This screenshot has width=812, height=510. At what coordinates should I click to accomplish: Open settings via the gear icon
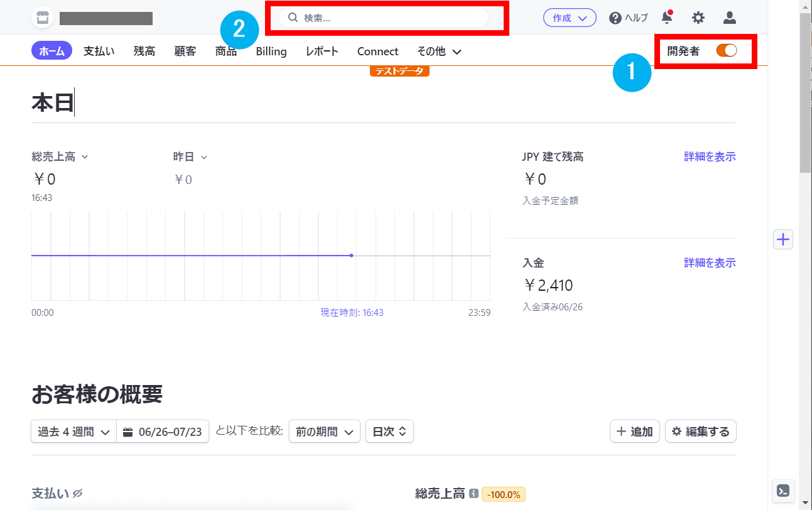(x=698, y=18)
